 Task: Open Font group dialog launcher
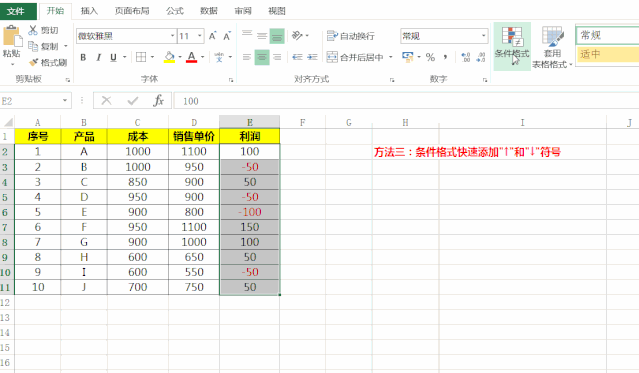pos(231,80)
